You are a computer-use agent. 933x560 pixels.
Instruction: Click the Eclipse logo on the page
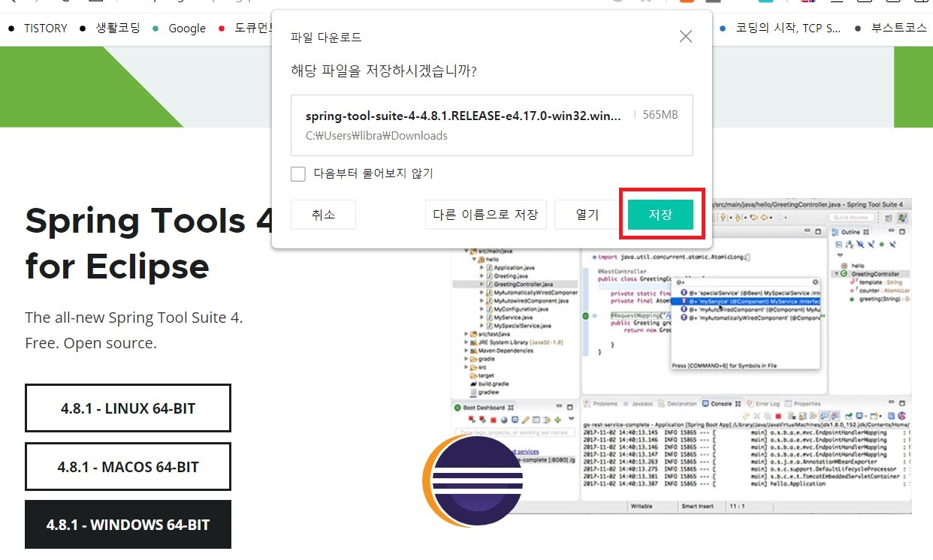[473, 480]
